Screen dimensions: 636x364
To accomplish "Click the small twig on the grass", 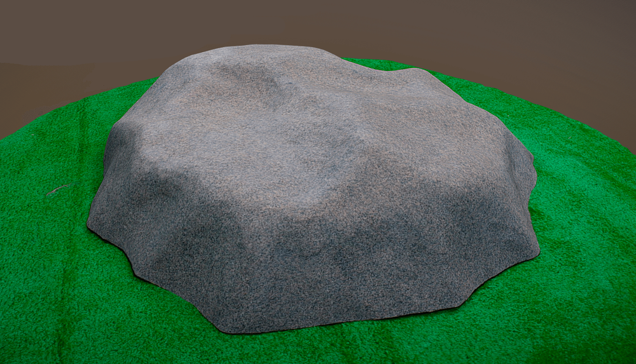I will point(58,189).
